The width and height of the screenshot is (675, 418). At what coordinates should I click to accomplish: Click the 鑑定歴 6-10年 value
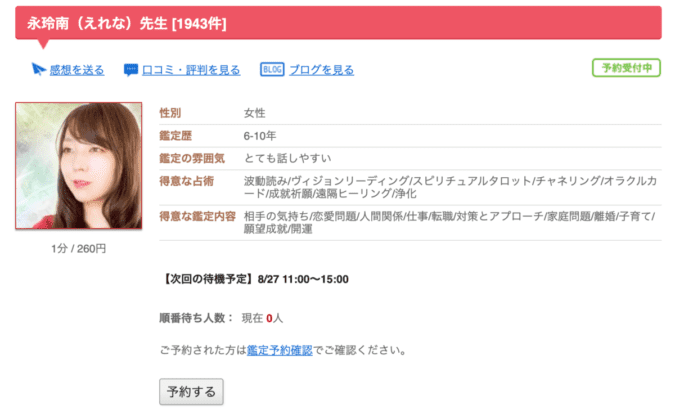(260, 136)
